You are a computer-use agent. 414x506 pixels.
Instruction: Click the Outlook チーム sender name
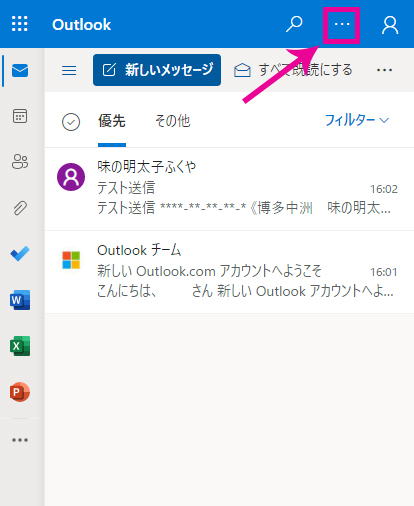point(139,250)
